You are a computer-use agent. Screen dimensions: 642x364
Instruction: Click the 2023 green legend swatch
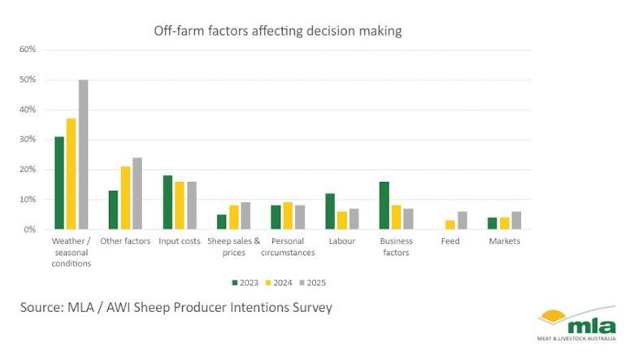(235, 283)
